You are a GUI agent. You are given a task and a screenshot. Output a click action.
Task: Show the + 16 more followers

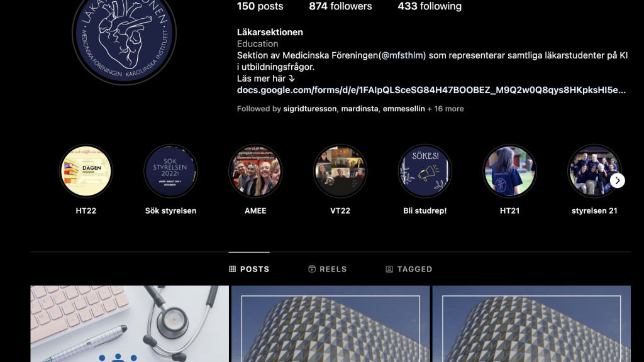point(445,109)
